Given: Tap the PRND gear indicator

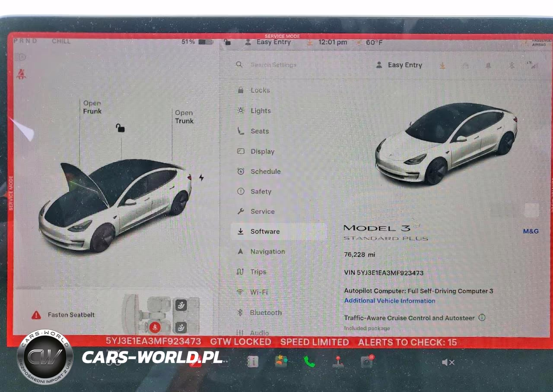Looking at the screenshot, I should (x=25, y=41).
